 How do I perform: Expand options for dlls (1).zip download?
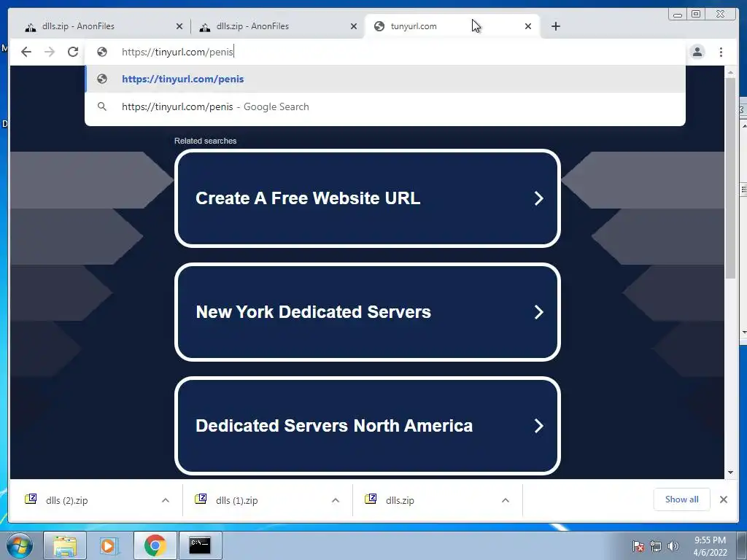[336, 500]
